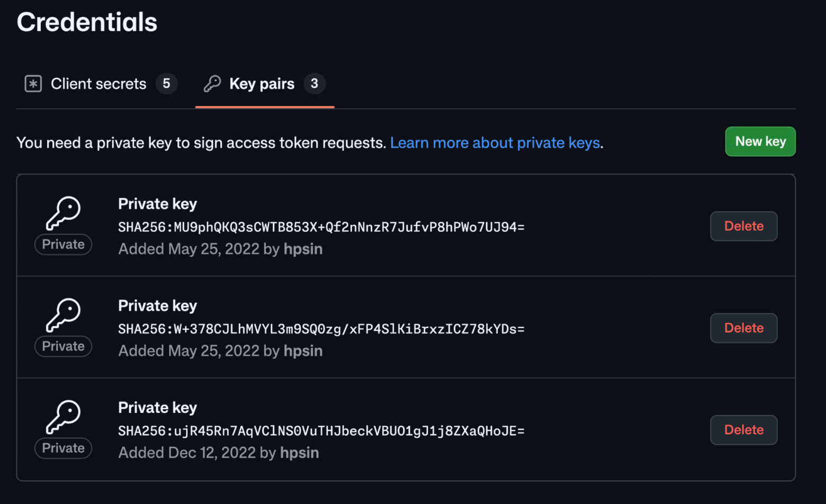Click the key icon of the W+378CJLh key
The height and width of the screenshot is (504, 826).
pos(63,315)
